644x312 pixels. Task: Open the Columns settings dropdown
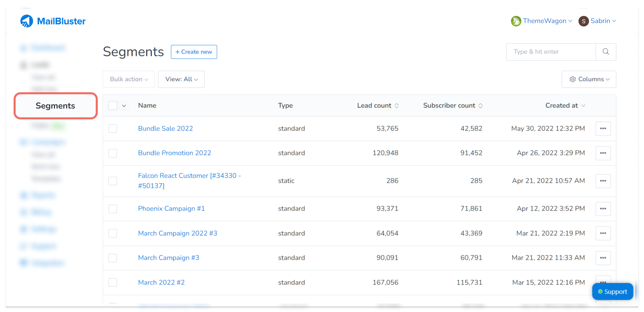click(589, 79)
